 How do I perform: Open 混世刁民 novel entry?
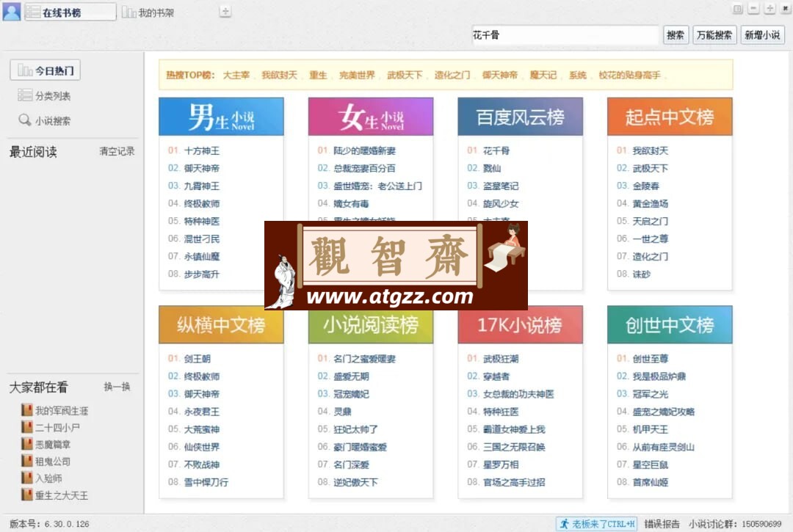202,238
